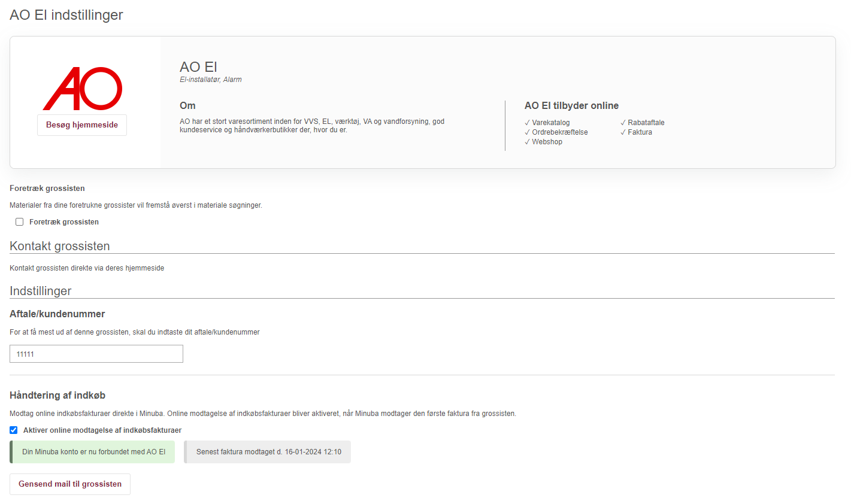Click the AO El indstillinger page title
Image resolution: width=851 pixels, height=504 pixels.
[66, 15]
